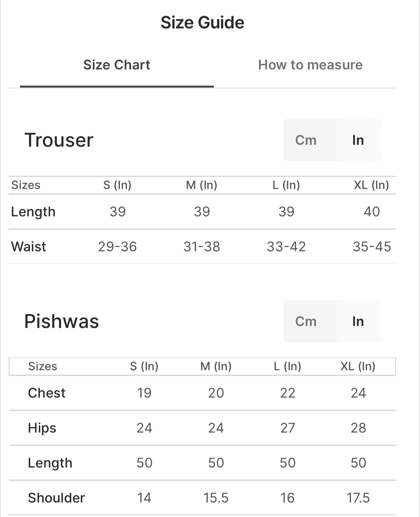Select the S (In) column header in Trouser table
This screenshot has width=420, height=517.
click(x=117, y=185)
